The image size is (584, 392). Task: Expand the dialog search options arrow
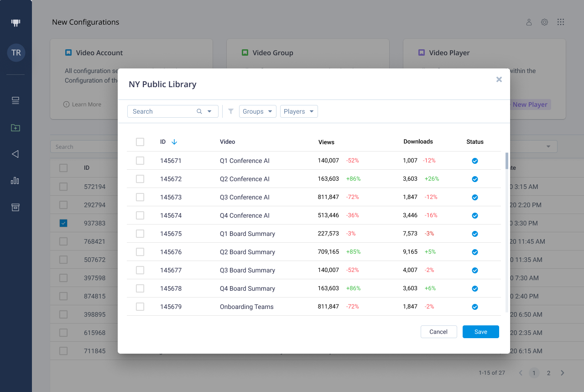[209, 111]
